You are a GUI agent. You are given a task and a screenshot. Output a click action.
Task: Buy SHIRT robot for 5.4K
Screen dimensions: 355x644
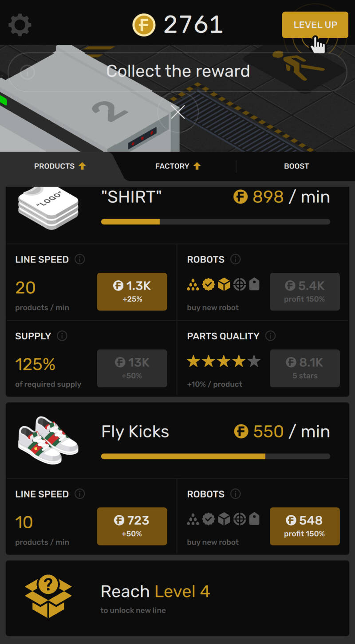click(x=304, y=291)
